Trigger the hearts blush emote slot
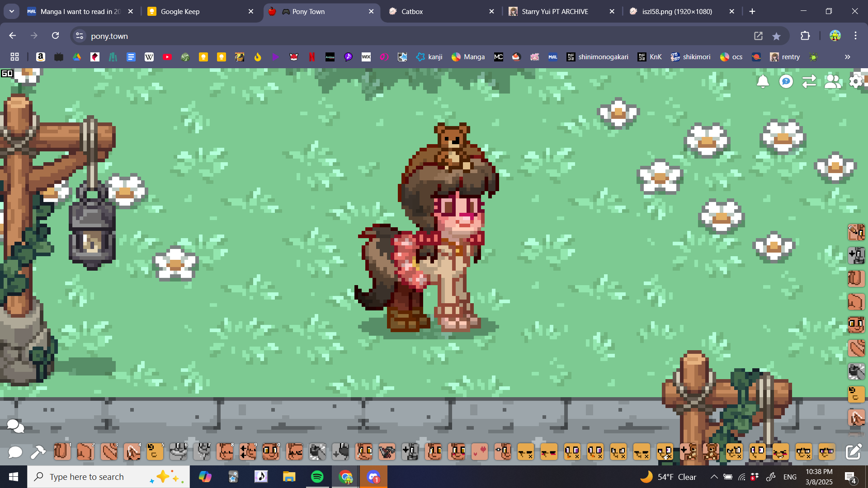This screenshot has width=868, height=488. click(x=479, y=451)
